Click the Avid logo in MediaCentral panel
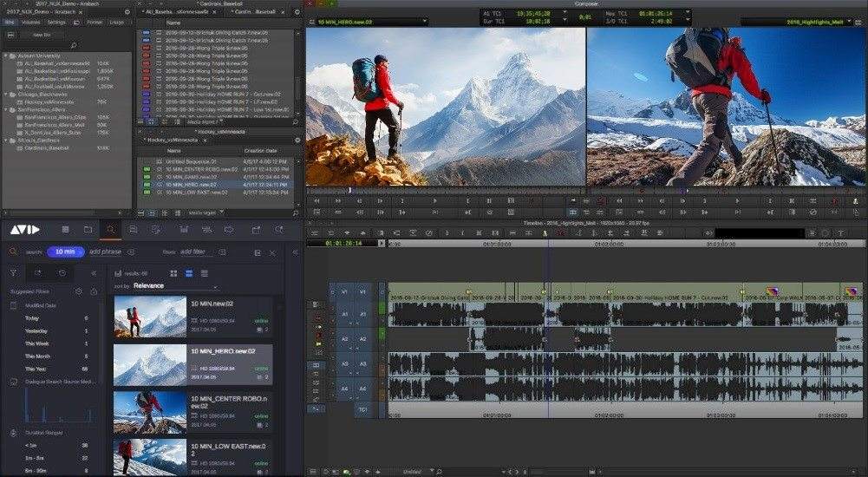 point(25,230)
